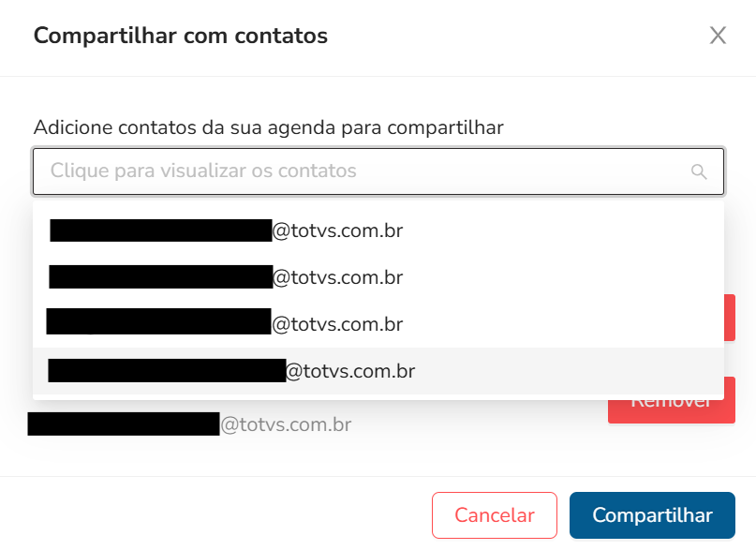The image size is (756, 550).
Task: Confirm with the Compartilhar button
Action: pos(652,515)
